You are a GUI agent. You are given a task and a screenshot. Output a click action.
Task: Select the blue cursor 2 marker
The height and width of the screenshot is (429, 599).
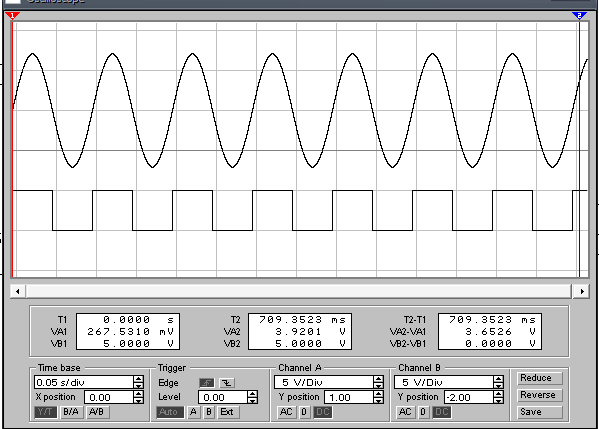(x=579, y=15)
